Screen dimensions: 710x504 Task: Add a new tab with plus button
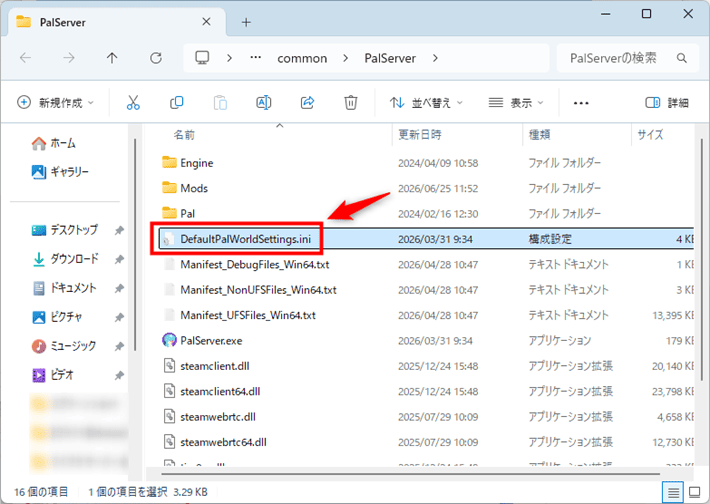pos(246,22)
